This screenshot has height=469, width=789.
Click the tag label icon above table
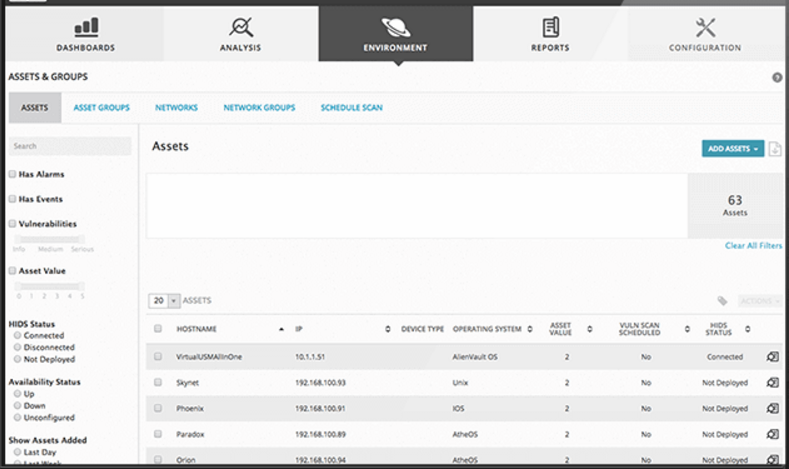(722, 300)
